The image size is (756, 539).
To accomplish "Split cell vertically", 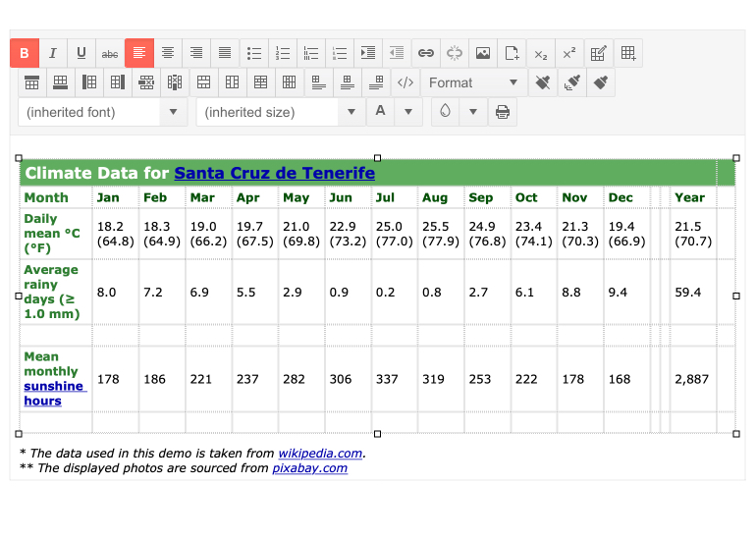I will 289,82.
